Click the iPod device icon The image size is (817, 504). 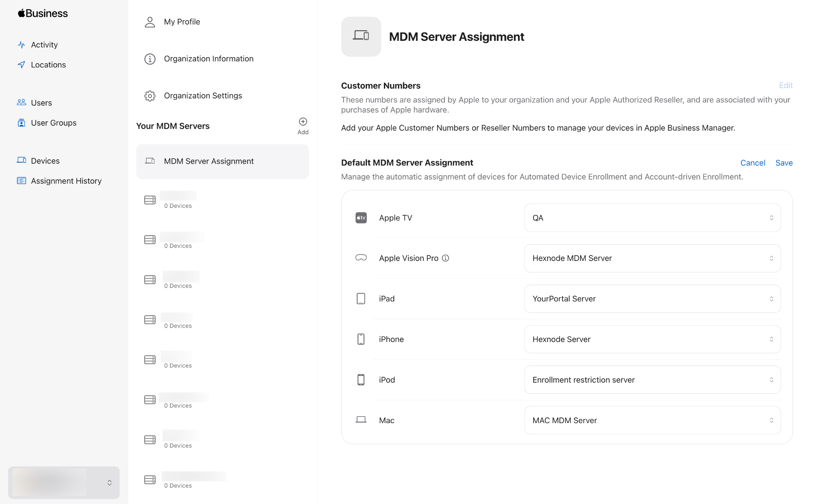tap(361, 379)
